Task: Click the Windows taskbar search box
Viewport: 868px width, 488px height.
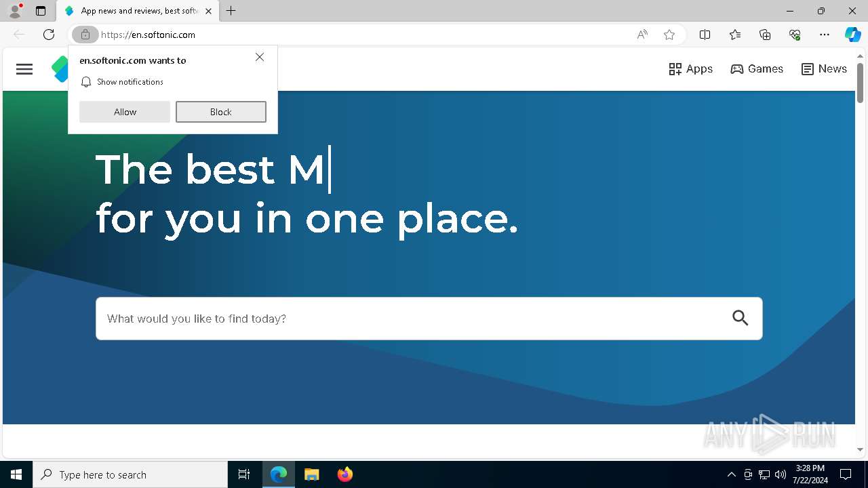Action: 130,474
